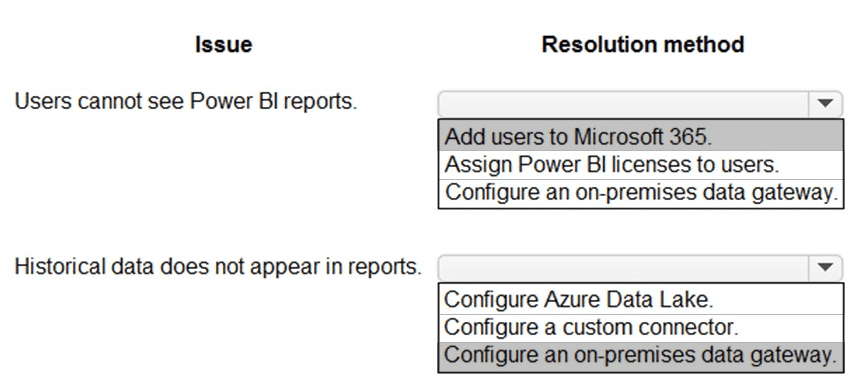The image size is (856, 380).
Task: Pick on-premises data gateway under Power BI licenses option
Action: tap(640, 192)
